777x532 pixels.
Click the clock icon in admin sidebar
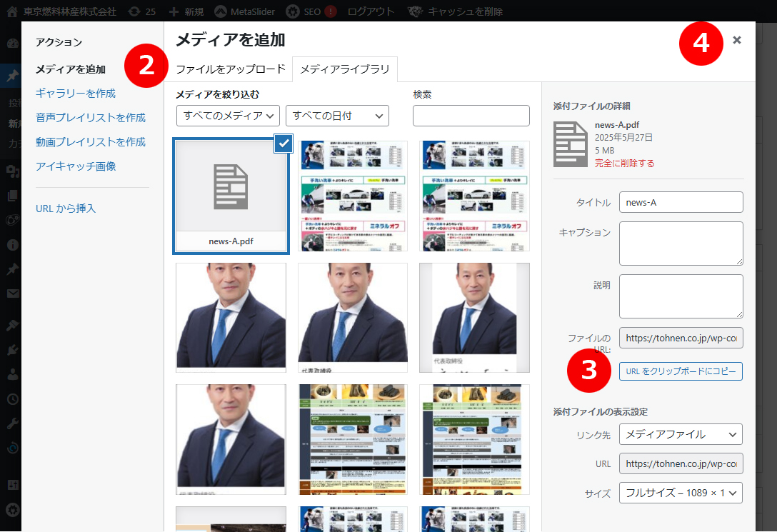tap(12, 398)
